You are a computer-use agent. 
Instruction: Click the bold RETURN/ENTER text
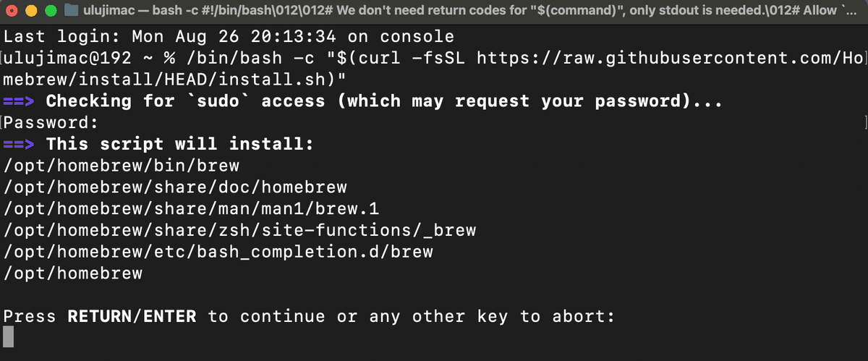[132, 316]
